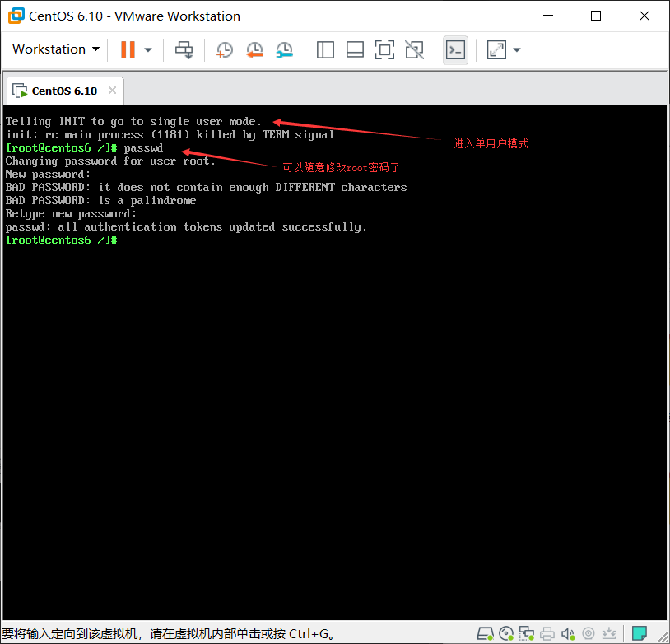Expand the power options arrow beside pause

click(148, 50)
